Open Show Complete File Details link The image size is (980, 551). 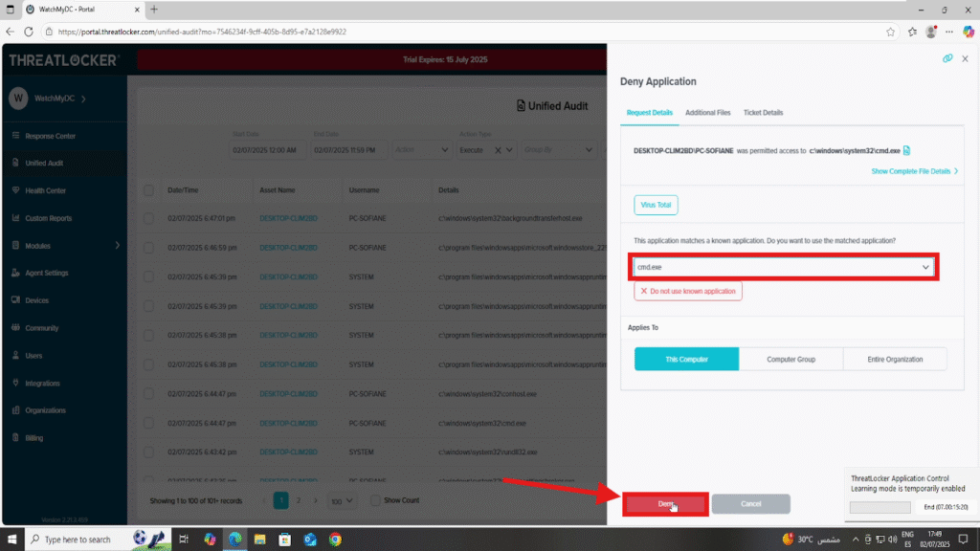[x=914, y=171]
